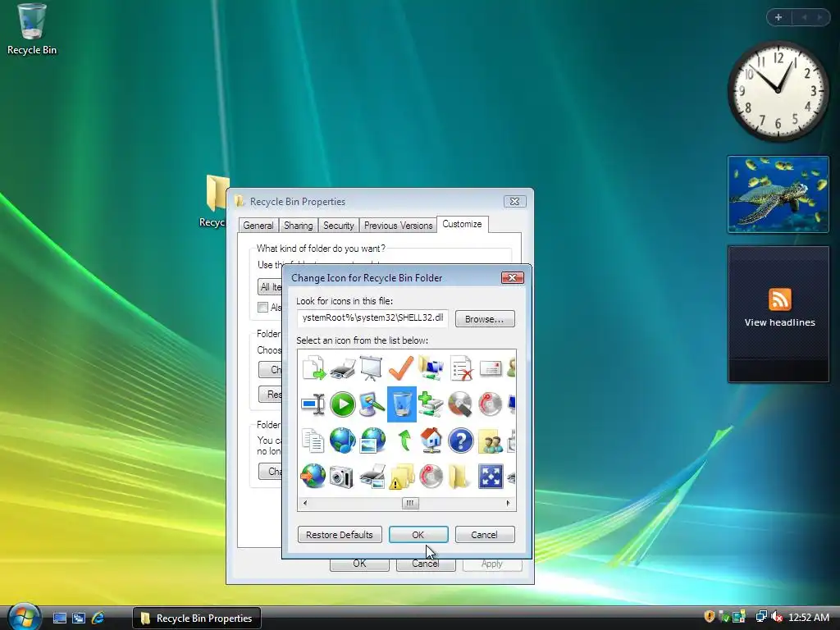This screenshot has height=630, width=840.
Task: Select the orange checkmark icon
Action: pyautogui.click(x=400, y=368)
